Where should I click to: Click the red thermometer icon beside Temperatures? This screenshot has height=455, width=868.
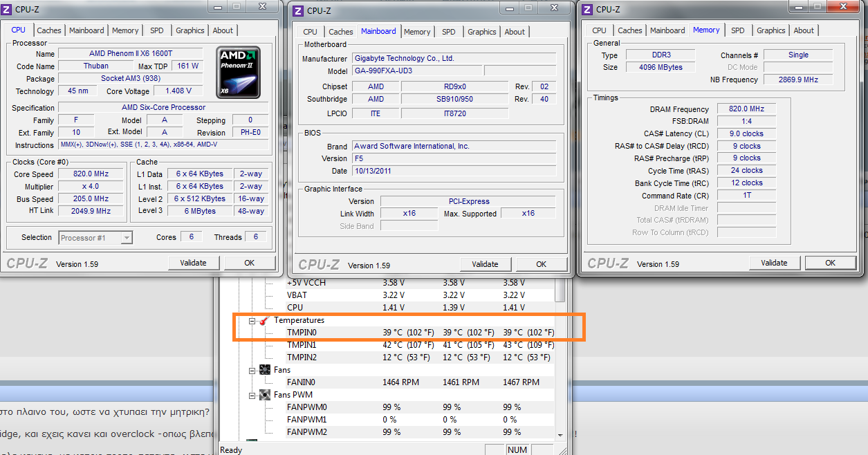264,321
